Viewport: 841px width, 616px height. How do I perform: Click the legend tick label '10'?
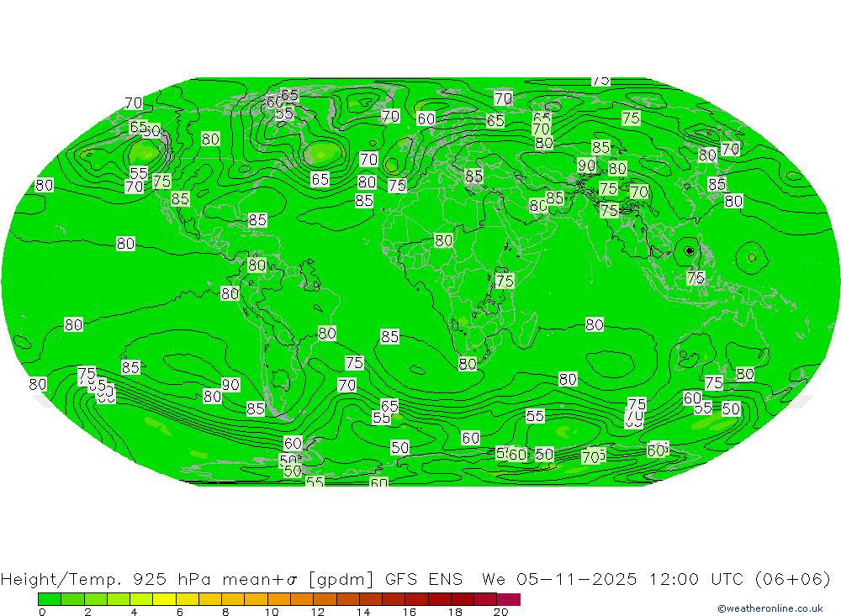[x=272, y=612]
